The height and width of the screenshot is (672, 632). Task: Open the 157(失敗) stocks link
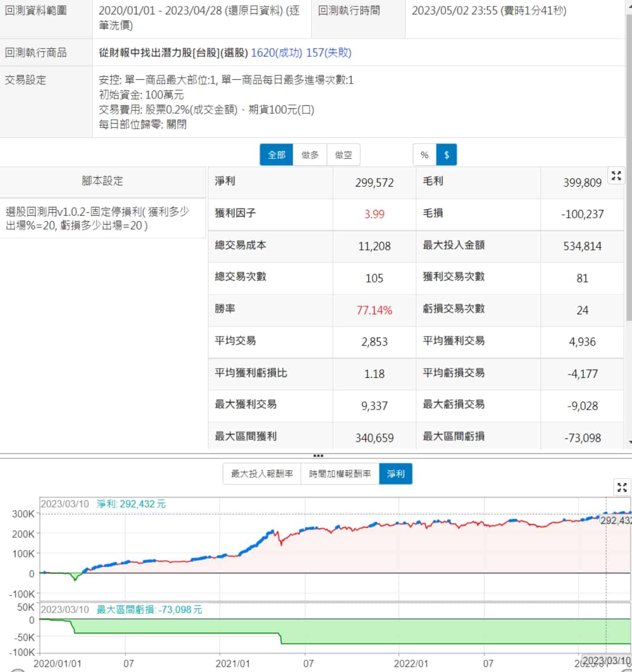click(x=329, y=52)
